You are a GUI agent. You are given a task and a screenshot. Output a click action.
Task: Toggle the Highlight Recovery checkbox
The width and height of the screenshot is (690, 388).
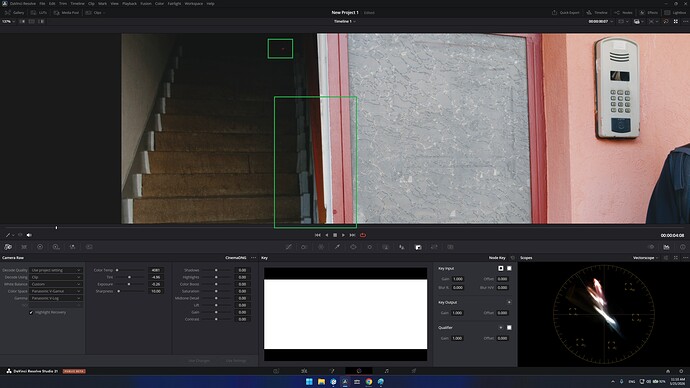31,312
